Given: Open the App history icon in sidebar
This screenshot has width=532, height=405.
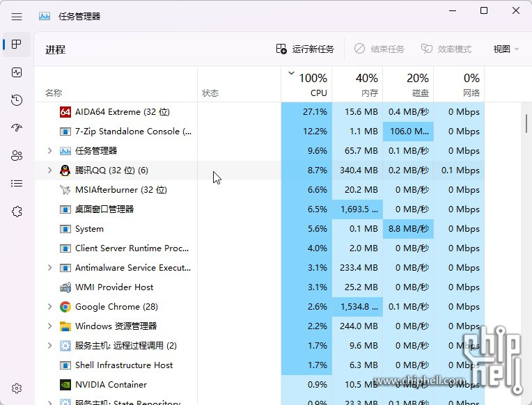Looking at the screenshot, I should point(16,100).
